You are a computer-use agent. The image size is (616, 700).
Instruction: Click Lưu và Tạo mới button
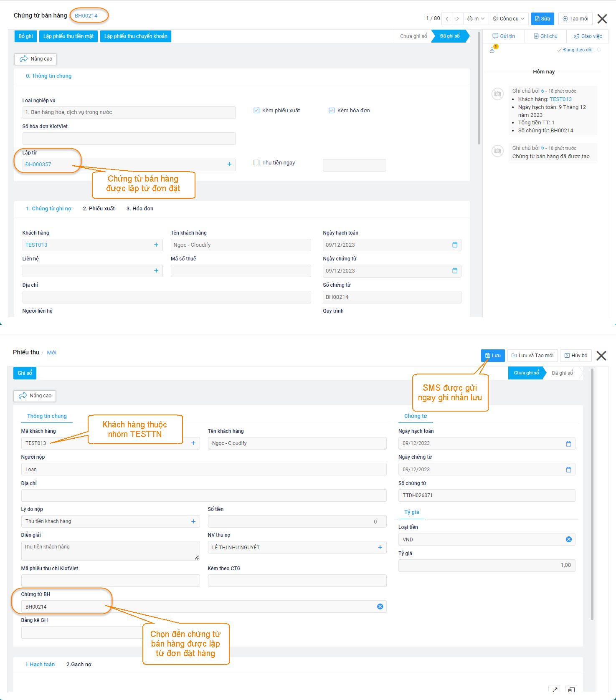coord(532,356)
